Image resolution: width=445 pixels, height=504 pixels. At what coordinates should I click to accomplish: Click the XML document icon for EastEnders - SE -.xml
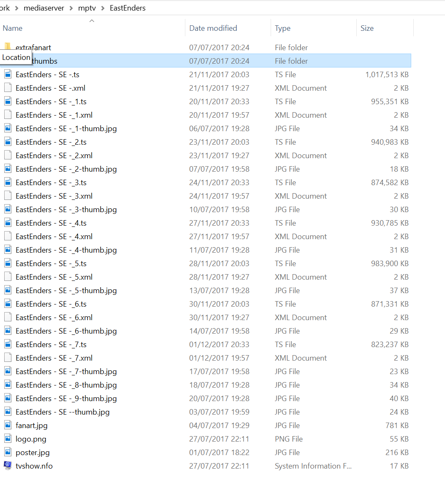8,88
